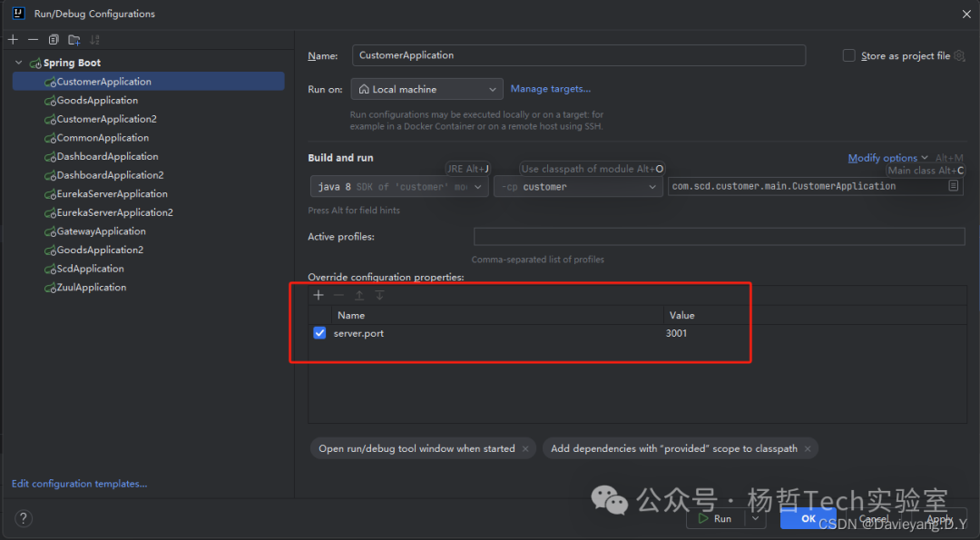The height and width of the screenshot is (540, 980).
Task: Uncheck the server.port property checkbox
Action: coord(319,333)
